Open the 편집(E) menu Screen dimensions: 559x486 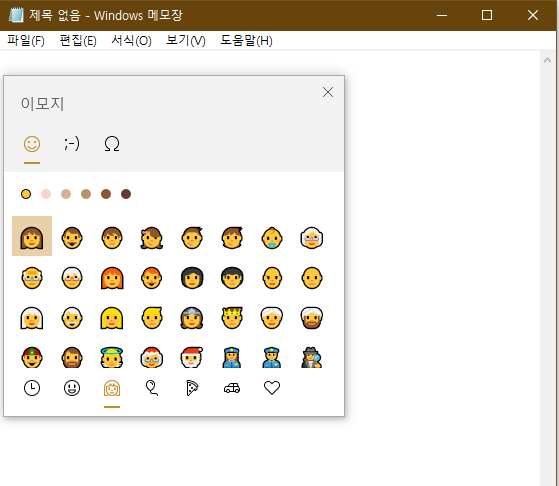pyautogui.click(x=78, y=41)
